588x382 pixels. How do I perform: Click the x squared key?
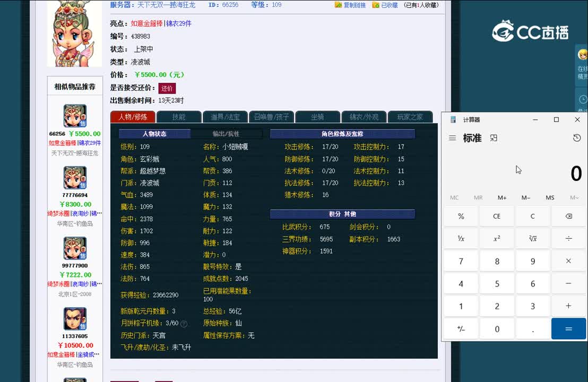click(x=497, y=238)
